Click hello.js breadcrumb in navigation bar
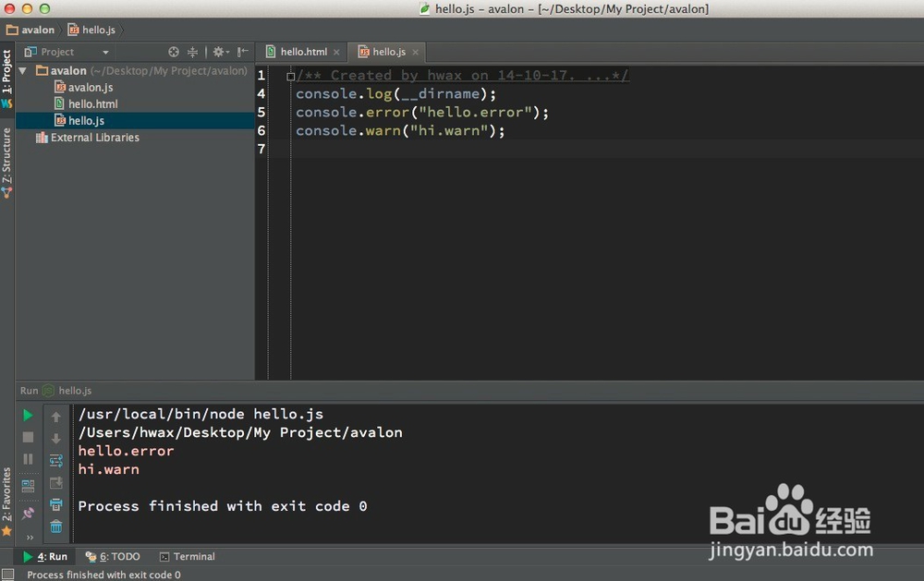The image size is (924, 581). tap(91, 30)
